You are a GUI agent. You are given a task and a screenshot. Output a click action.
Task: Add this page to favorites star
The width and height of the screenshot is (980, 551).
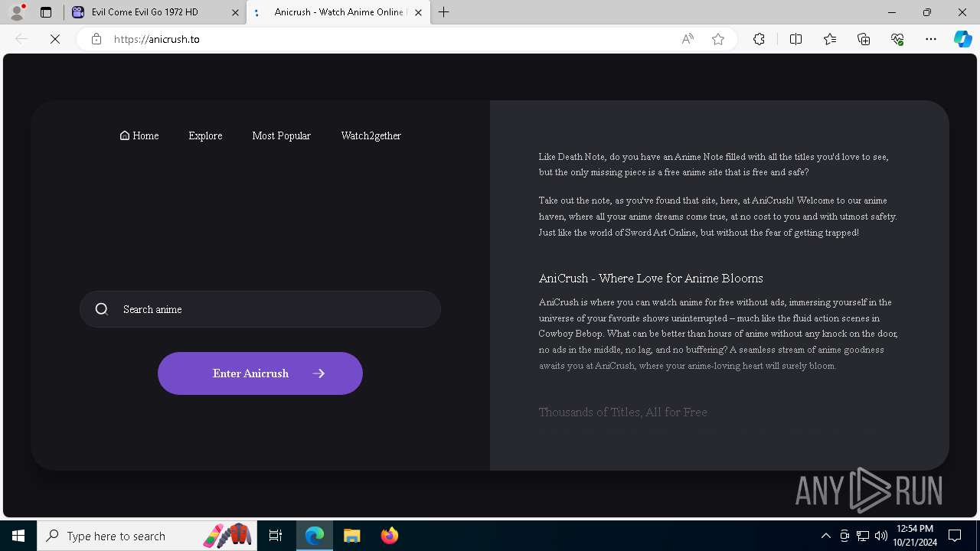[718, 39]
